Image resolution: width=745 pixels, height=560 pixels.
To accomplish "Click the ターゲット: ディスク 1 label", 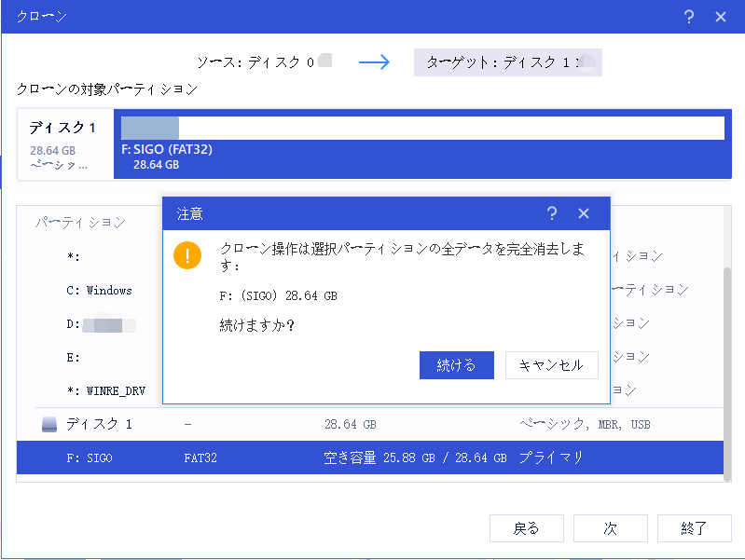I will [x=508, y=62].
